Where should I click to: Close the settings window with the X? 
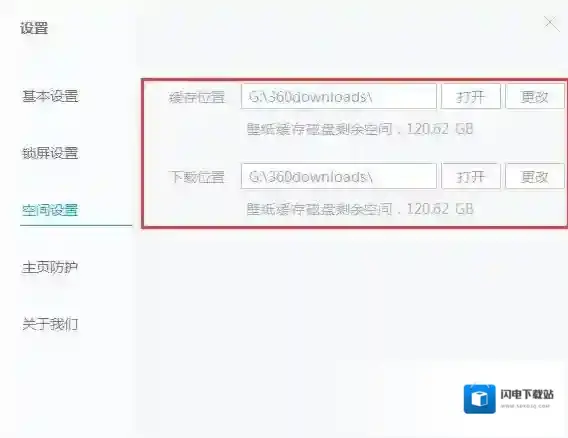pyautogui.click(x=551, y=24)
